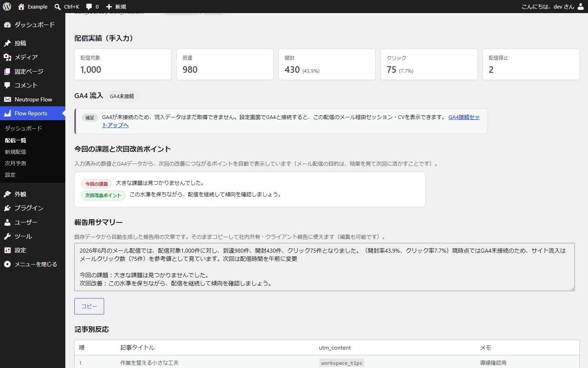Open Flow Reports ダッシュボード submenu
The width and height of the screenshot is (588, 368).
[23, 128]
